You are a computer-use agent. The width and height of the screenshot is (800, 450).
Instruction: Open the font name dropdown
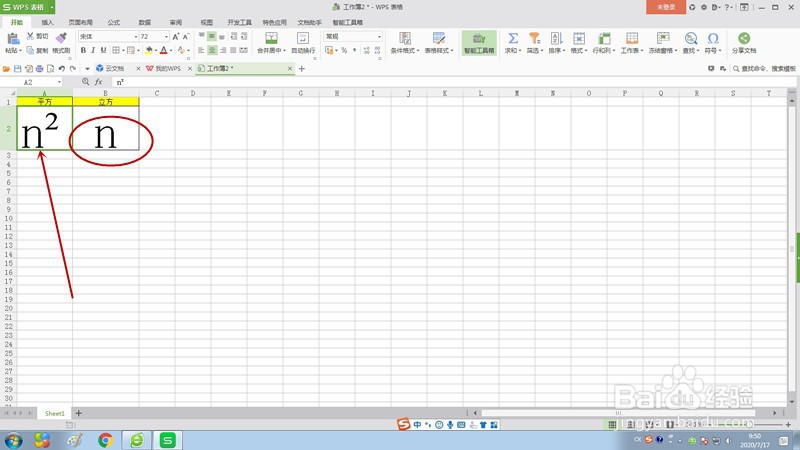coord(136,37)
